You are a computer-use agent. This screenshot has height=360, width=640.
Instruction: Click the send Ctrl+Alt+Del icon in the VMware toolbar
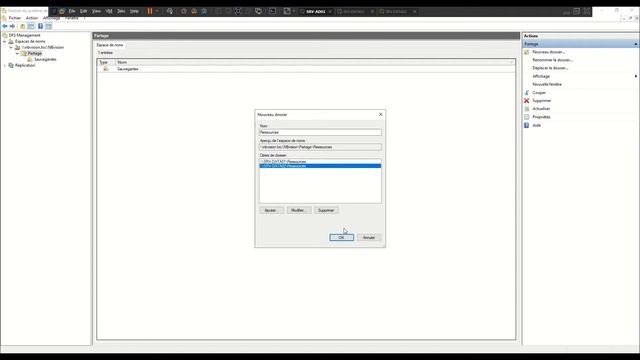click(x=170, y=11)
